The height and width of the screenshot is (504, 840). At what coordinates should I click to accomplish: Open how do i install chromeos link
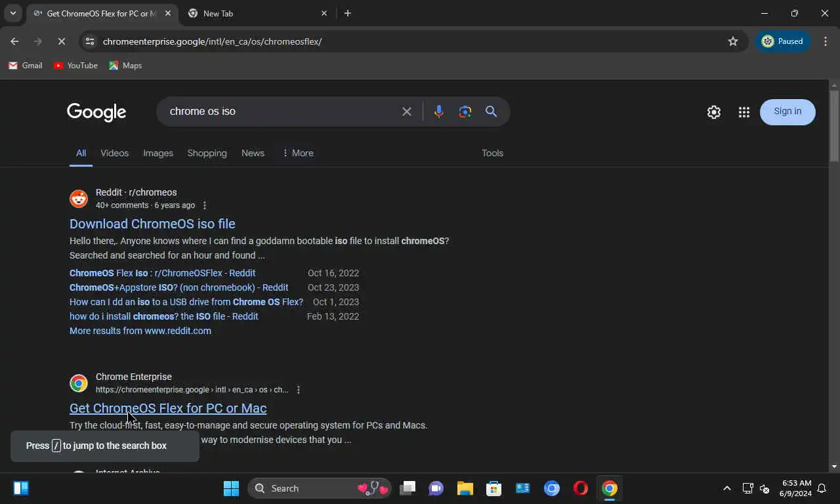tap(164, 316)
